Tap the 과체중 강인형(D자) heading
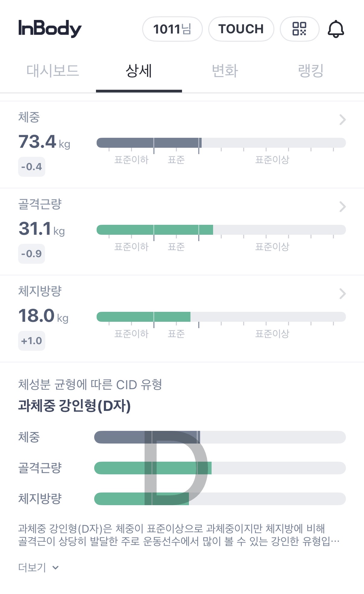364x594 pixels. click(74, 405)
